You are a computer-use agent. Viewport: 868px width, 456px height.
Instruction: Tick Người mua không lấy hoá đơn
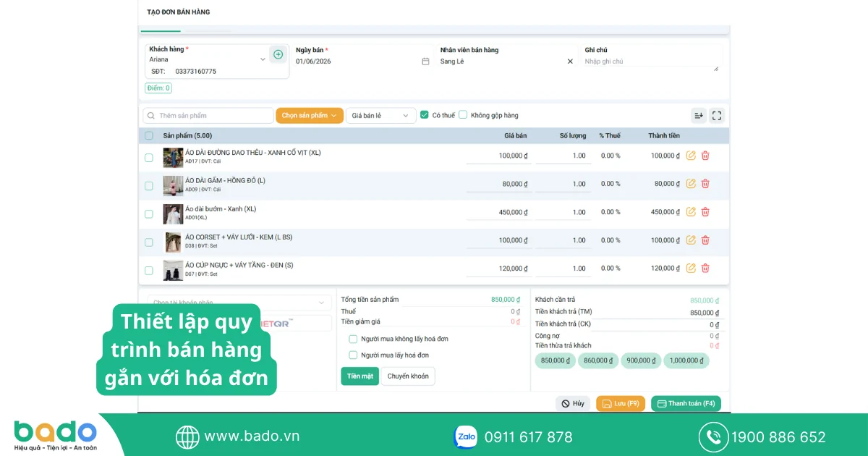[x=353, y=339]
